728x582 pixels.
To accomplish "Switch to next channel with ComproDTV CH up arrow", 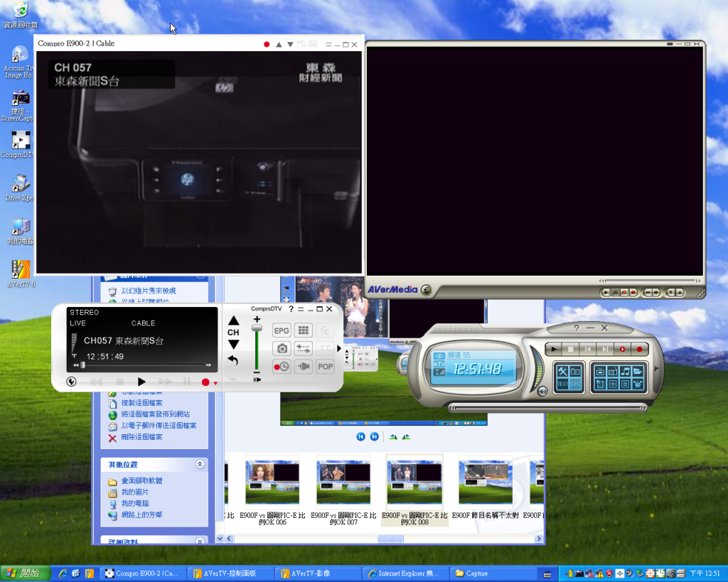I will [x=233, y=320].
